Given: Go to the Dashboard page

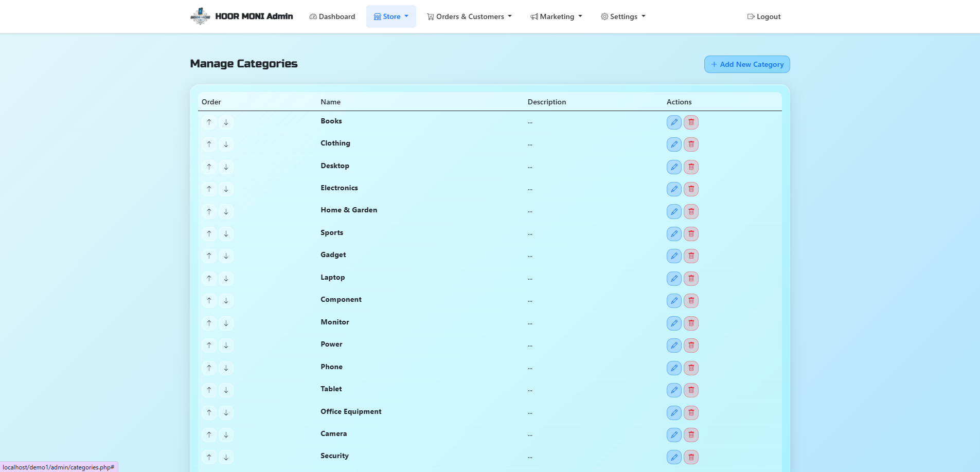Looking at the screenshot, I should 332,16.
